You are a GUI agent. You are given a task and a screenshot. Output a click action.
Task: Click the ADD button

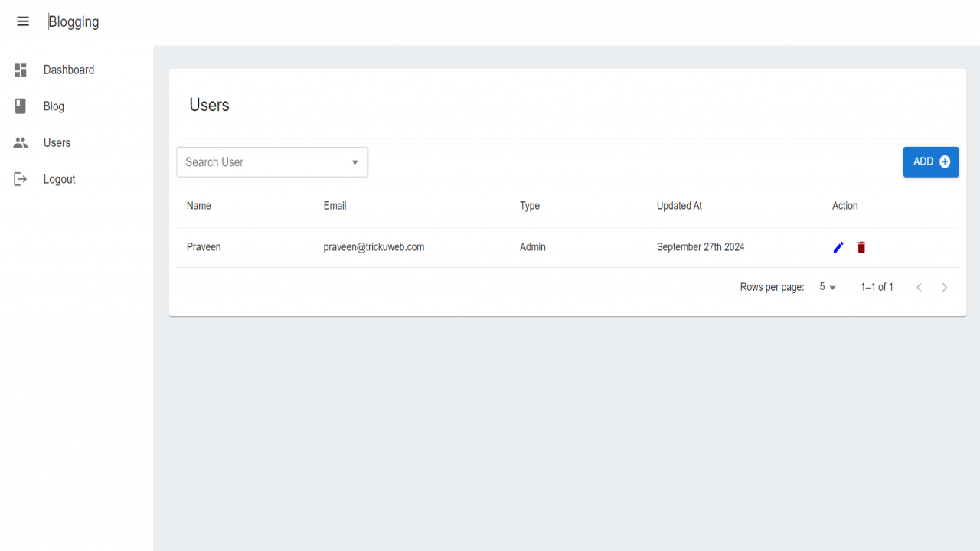[931, 161]
